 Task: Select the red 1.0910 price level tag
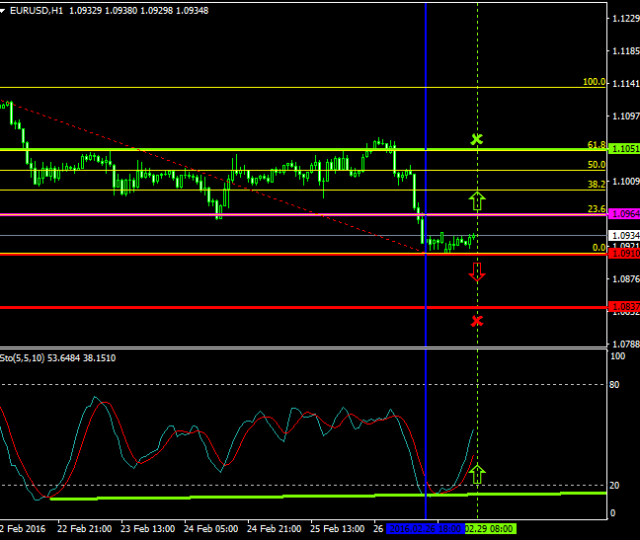[x=623, y=254]
